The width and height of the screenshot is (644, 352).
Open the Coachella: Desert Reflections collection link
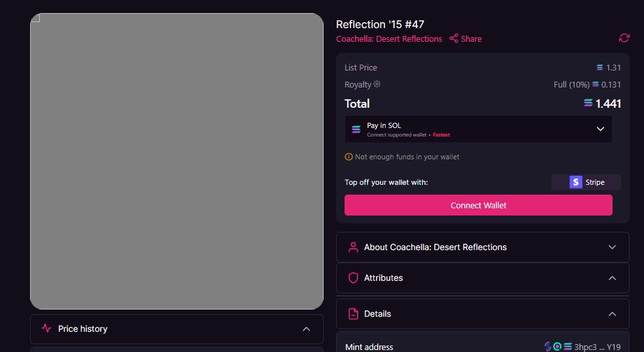(x=389, y=39)
